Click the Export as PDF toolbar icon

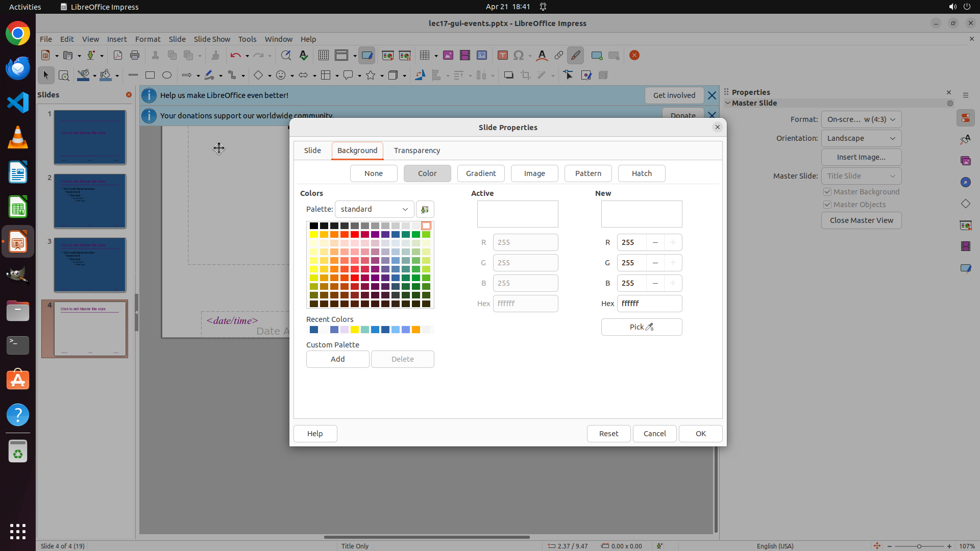pyautogui.click(x=118, y=55)
